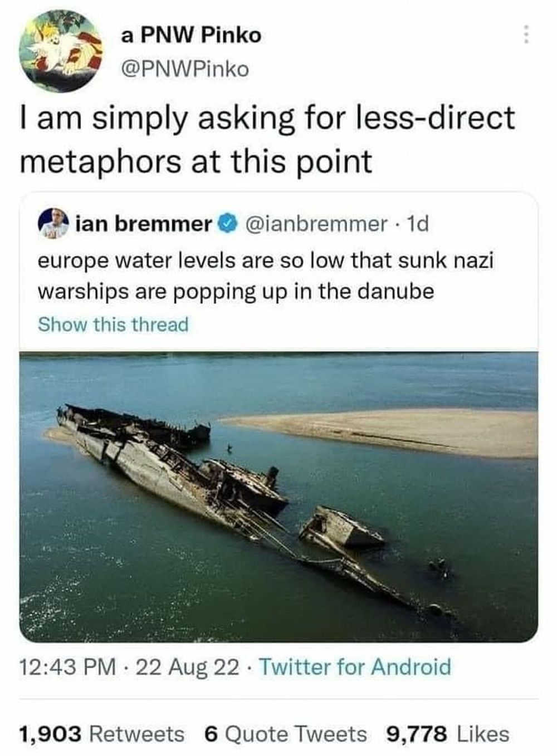The width and height of the screenshot is (557, 756).
Task: Select "Show this thread" link
Action: (113, 324)
